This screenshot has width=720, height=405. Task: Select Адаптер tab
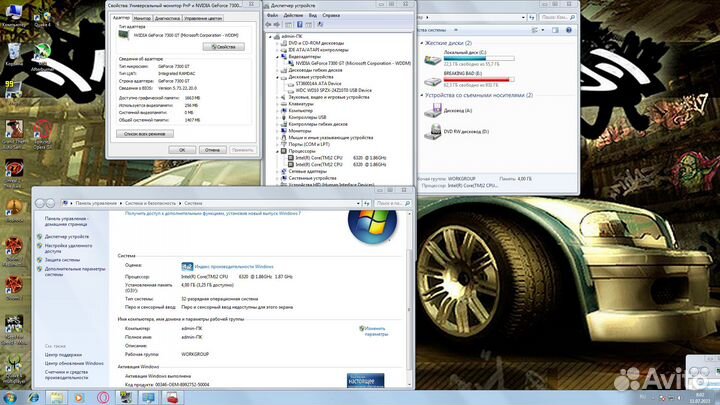tap(121, 17)
